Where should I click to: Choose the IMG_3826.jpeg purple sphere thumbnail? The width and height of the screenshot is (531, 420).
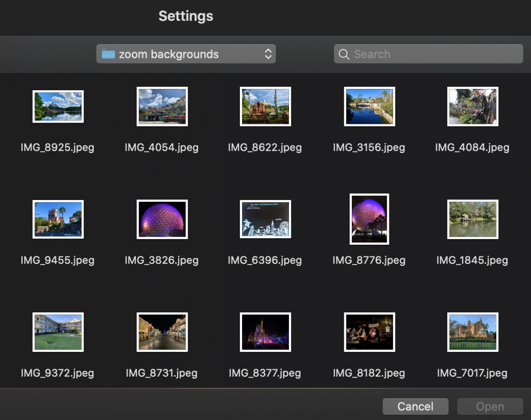pos(162,219)
